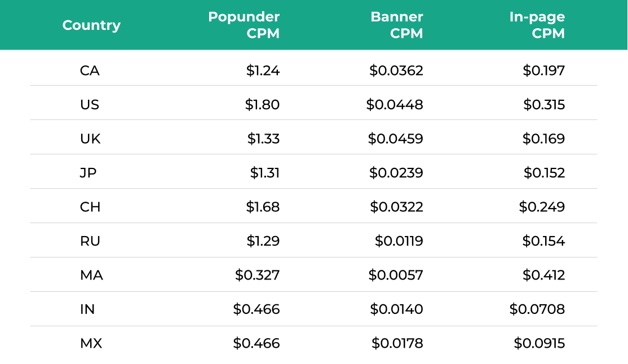628x364 pixels.
Task: Click the JP In-page value $0.152
Action: 544,173
